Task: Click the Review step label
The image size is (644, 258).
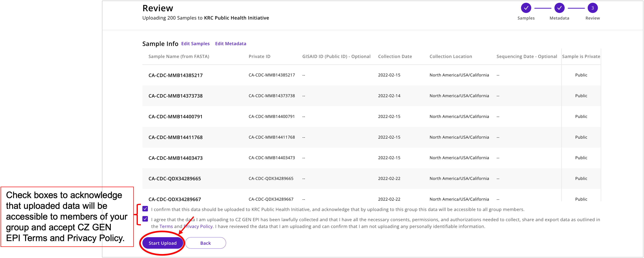Action: pos(592,18)
